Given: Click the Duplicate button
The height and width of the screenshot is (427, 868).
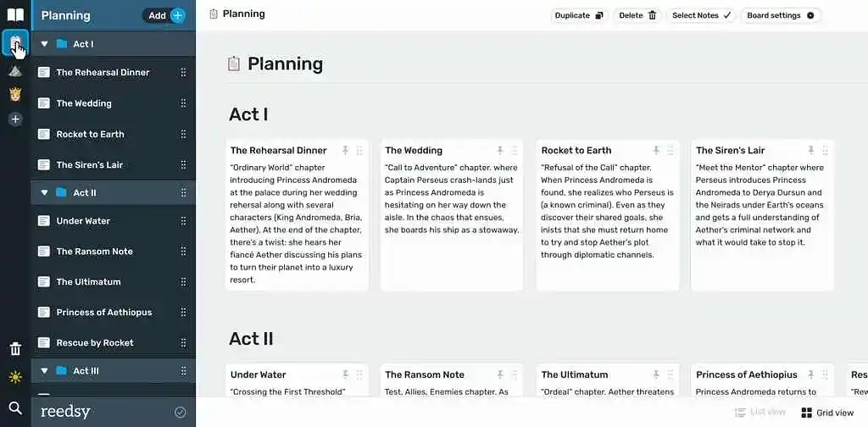Looking at the screenshot, I should pyautogui.click(x=578, y=15).
